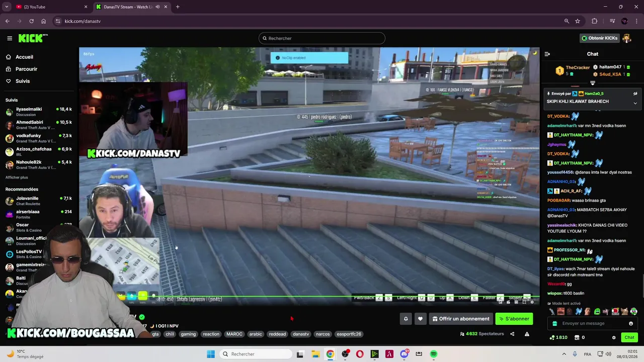Show hidden system tray icons
Viewport: 644px width, 362px height.
click(x=564, y=354)
